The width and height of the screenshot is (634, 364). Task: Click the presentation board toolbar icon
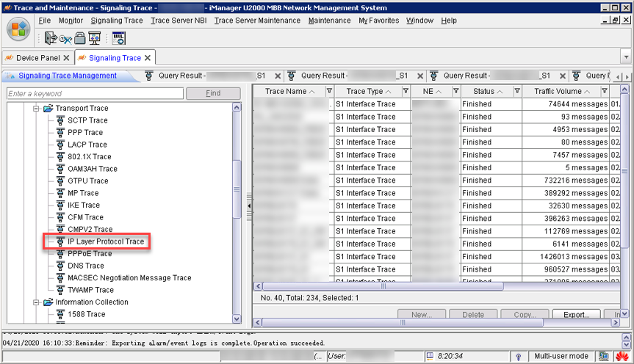pyautogui.click(x=95, y=38)
